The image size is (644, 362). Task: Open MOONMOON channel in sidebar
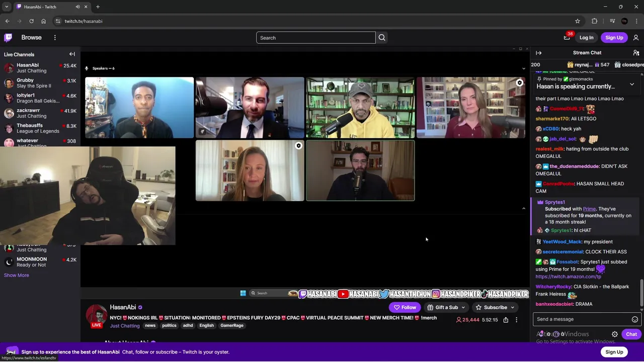(40, 262)
